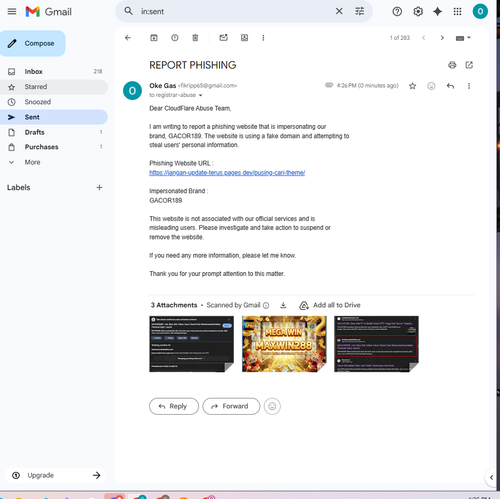Go to the older conversation arrow

pos(442,38)
